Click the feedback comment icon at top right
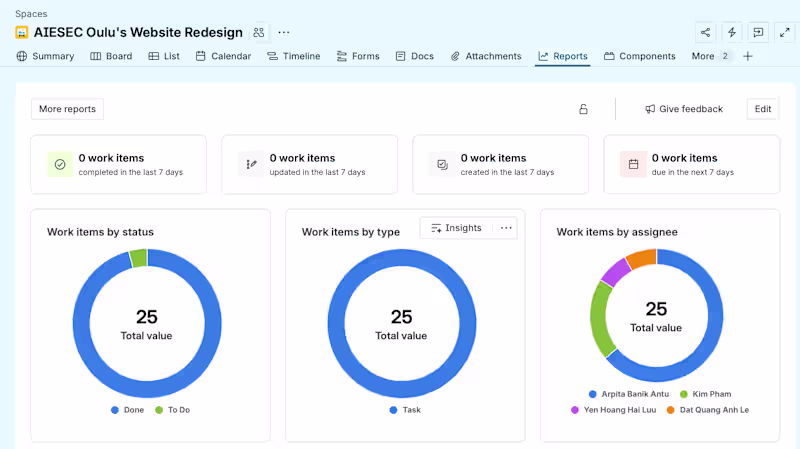Image resolution: width=800 pixels, height=449 pixels. click(x=758, y=33)
